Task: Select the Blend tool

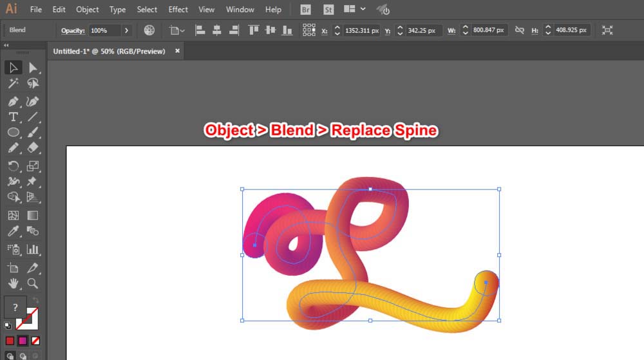Action: tap(33, 231)
